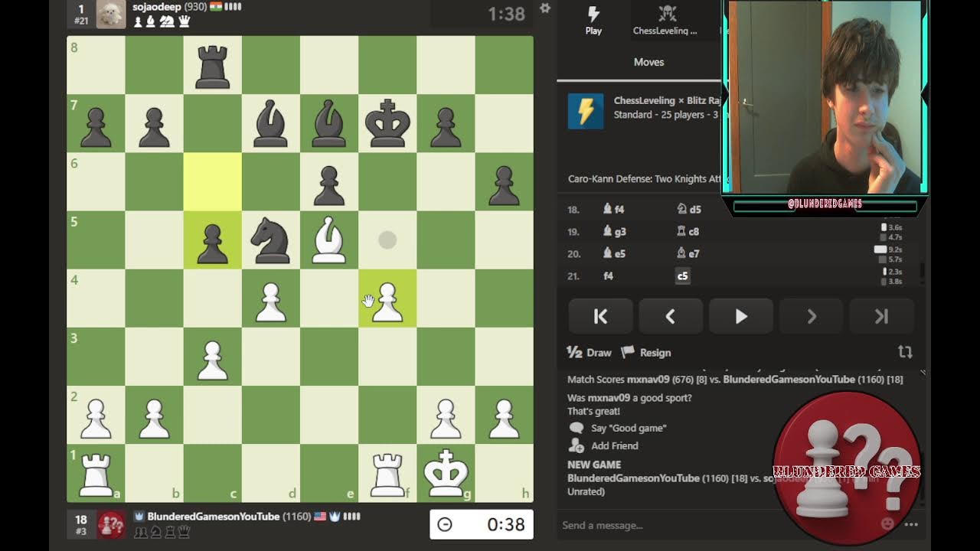The height and width of the screenshot is (551, 980).
Task: Open emoji picker in chat
Action: (887, 524)
